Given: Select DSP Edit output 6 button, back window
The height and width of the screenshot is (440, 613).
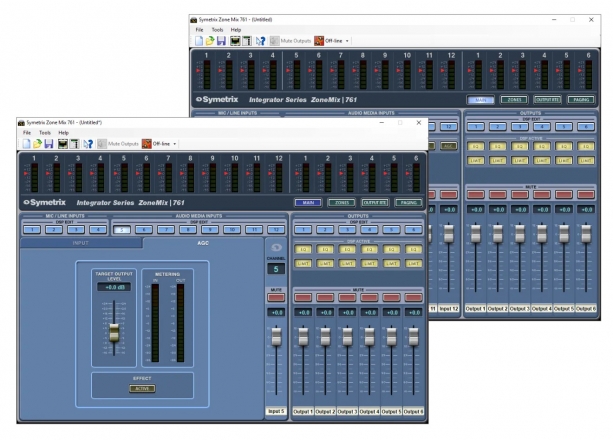Looking at the screenshot, I should click(x=586, y=127).
